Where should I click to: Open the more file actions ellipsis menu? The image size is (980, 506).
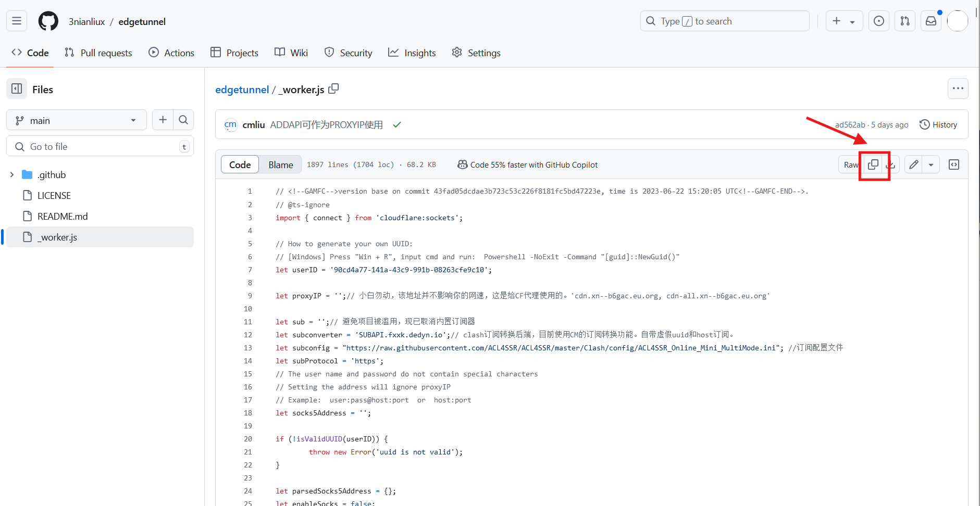click(958, 88)
